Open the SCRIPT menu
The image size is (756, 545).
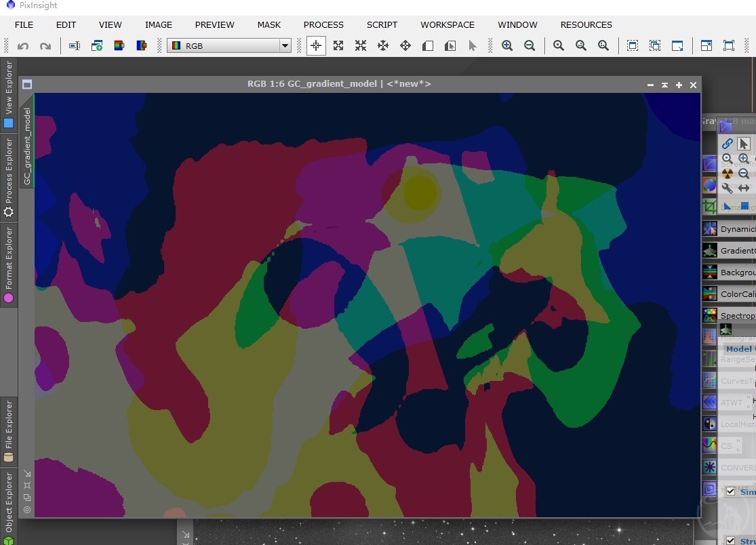tap(382, 24)
